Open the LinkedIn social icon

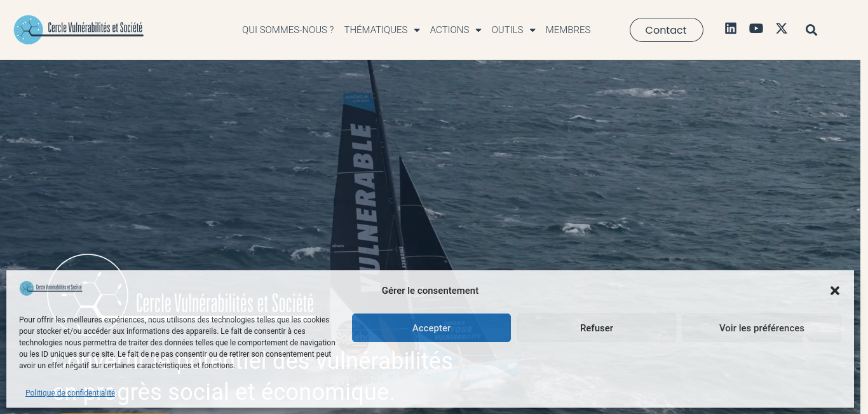tap(731, 28)
